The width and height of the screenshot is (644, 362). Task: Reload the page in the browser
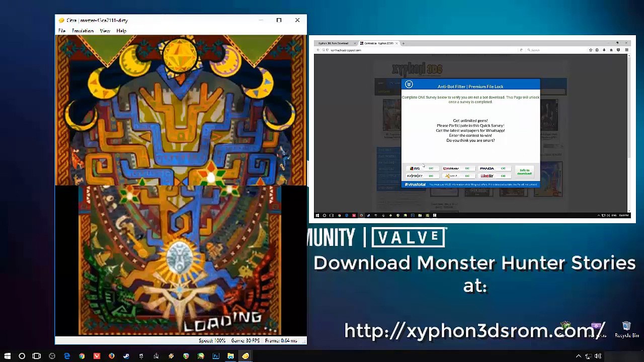click(521, 50)
